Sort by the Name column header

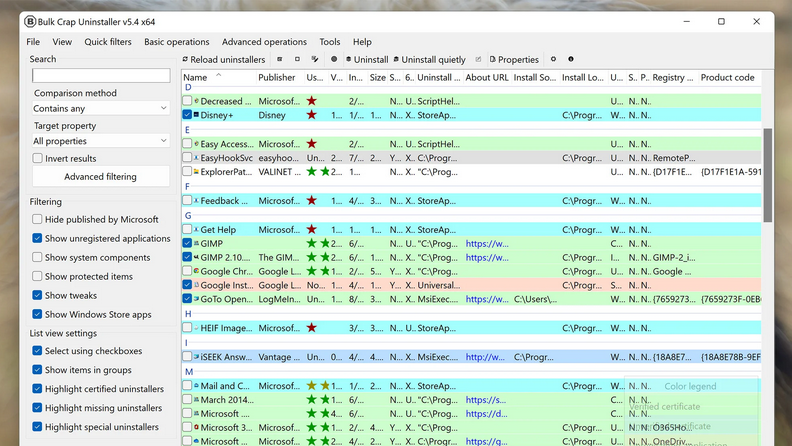click(x=219, y=77)
